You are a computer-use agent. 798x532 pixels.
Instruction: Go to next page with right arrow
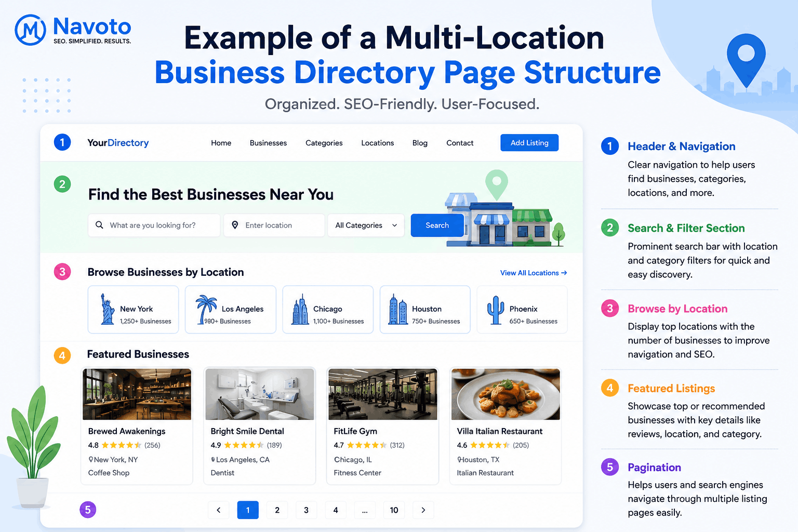point(423,510)
